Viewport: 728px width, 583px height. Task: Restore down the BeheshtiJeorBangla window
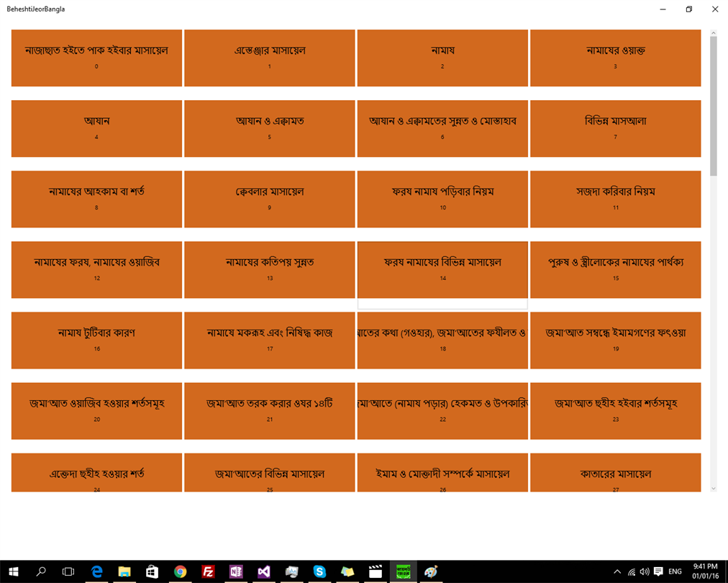[689, 9]
